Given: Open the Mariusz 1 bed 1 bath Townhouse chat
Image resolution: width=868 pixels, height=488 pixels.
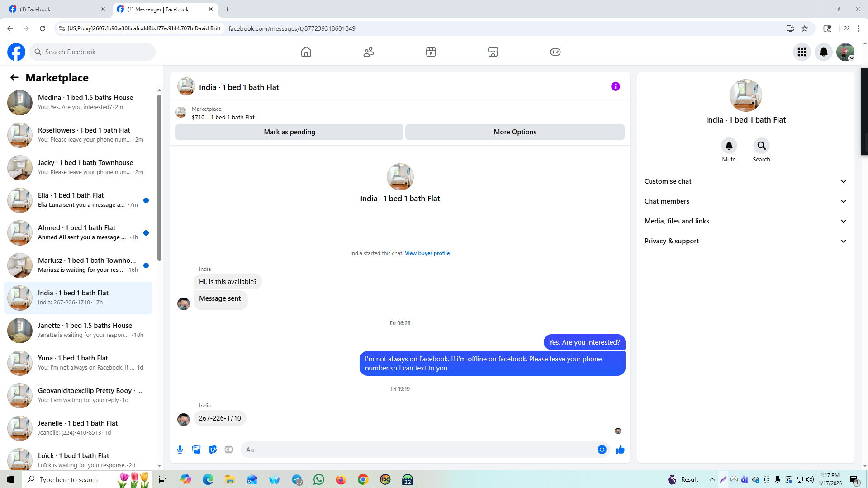Looking at the screenshot, I should 78,265.
